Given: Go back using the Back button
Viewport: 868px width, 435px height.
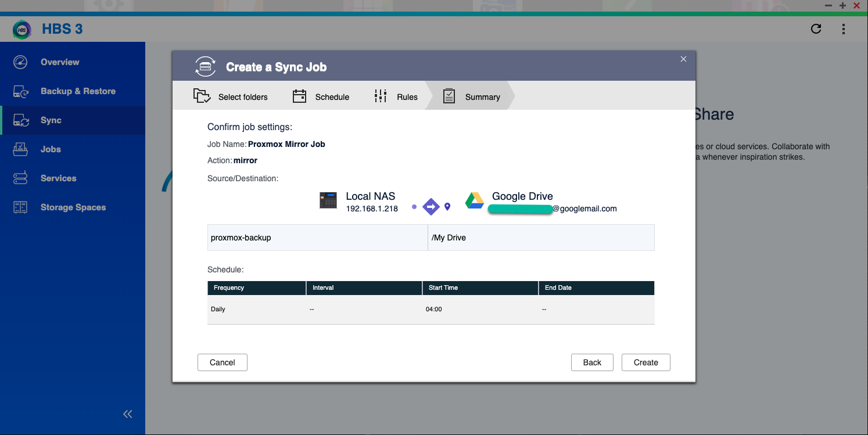Looking at the screenshot, I should (592, 362).
